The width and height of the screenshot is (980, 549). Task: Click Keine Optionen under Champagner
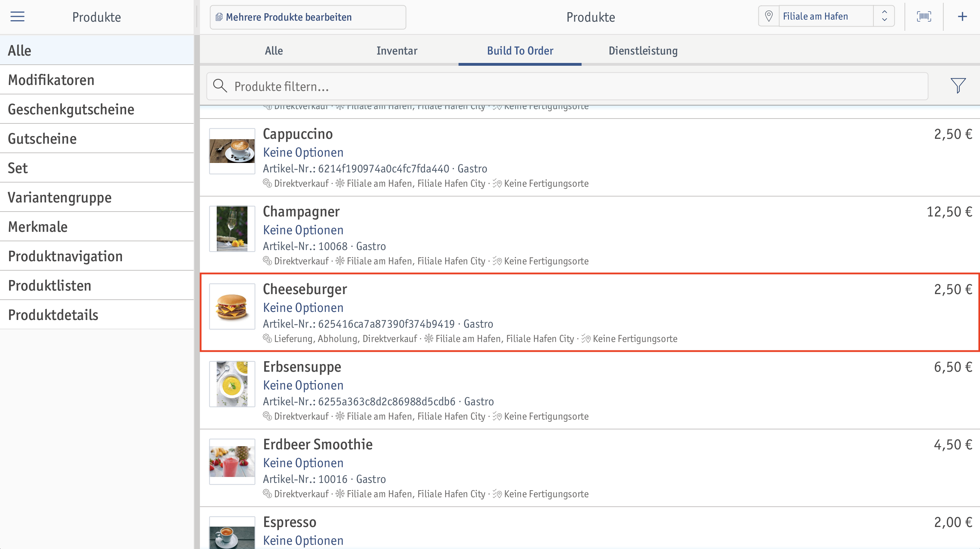[x=303, y=230]
